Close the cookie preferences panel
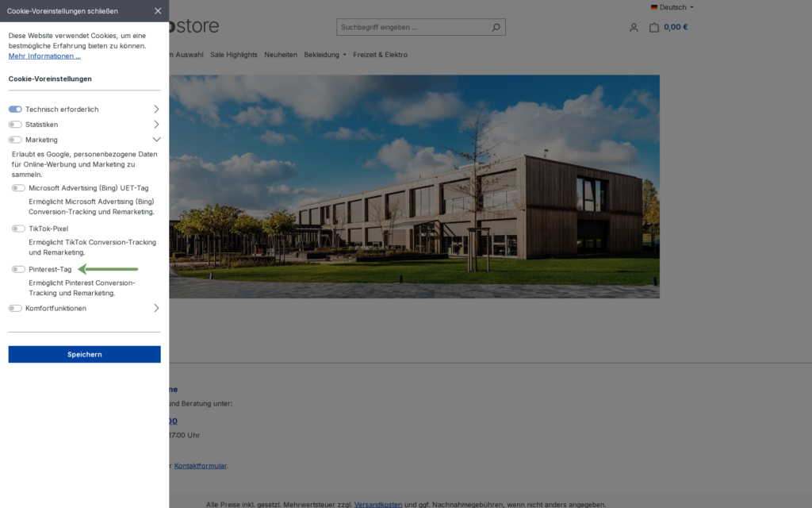 pyautogui.click(x=158, y=11)
